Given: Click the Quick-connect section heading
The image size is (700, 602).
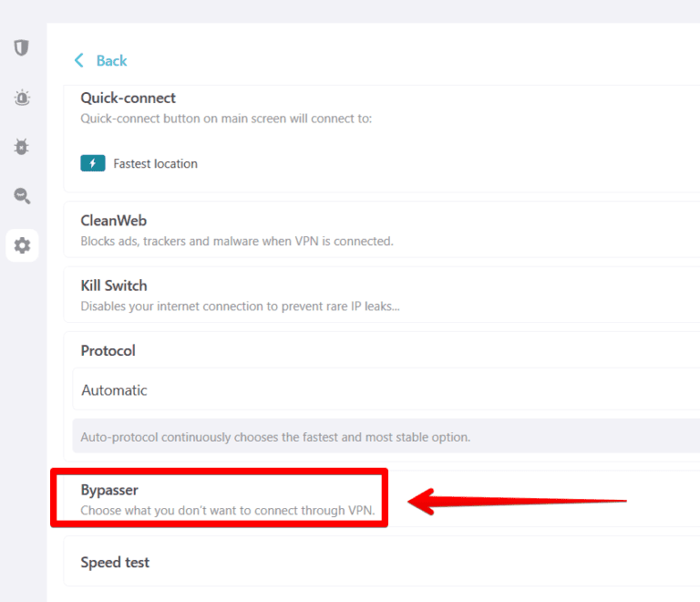Looking at the screenshot, I should click(x=128, y=98).
